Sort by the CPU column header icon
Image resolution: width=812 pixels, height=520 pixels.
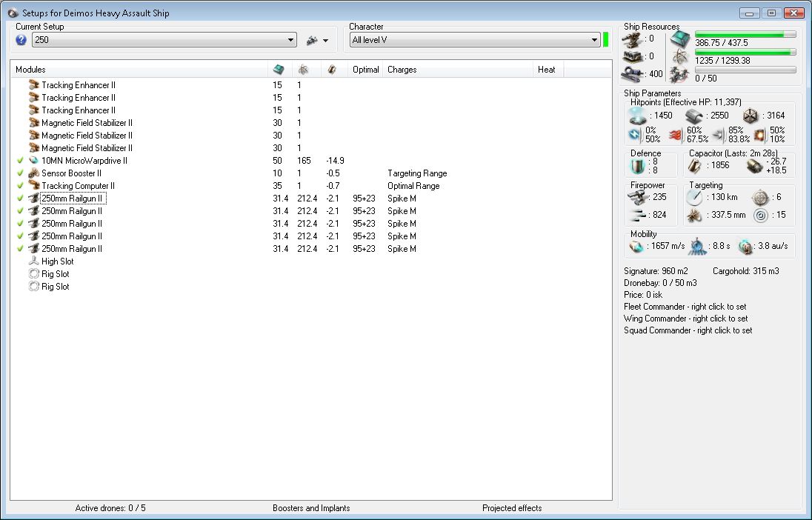pyautogui.click(x=279, y=70)
